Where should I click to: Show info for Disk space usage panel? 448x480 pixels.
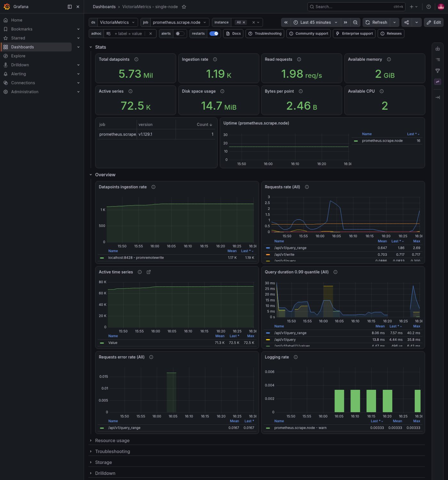222,91
